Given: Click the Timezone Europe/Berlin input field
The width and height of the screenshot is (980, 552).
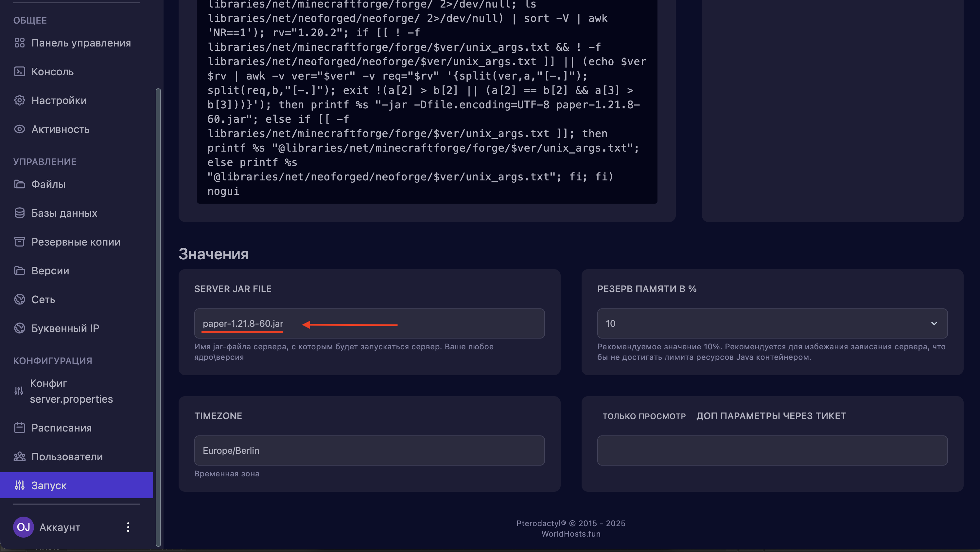Looking at the screenshot, I should [x=369, y=451].
